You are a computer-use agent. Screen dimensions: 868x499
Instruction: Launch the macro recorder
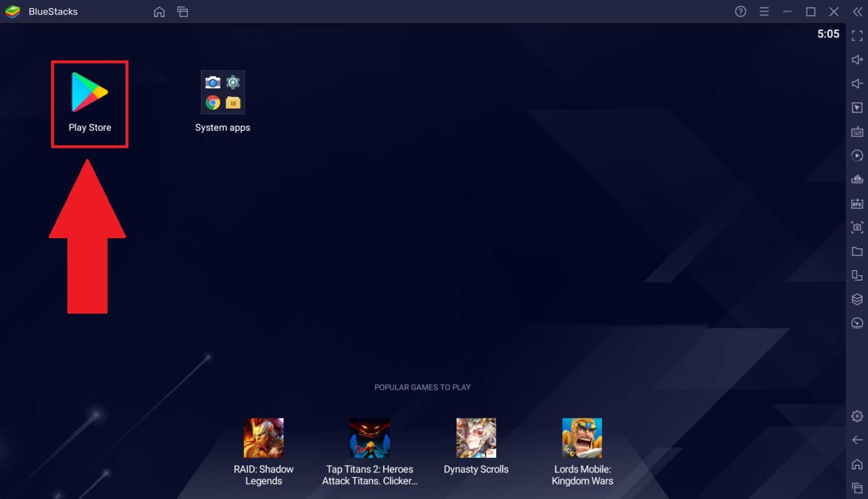(x=857, y=156)
